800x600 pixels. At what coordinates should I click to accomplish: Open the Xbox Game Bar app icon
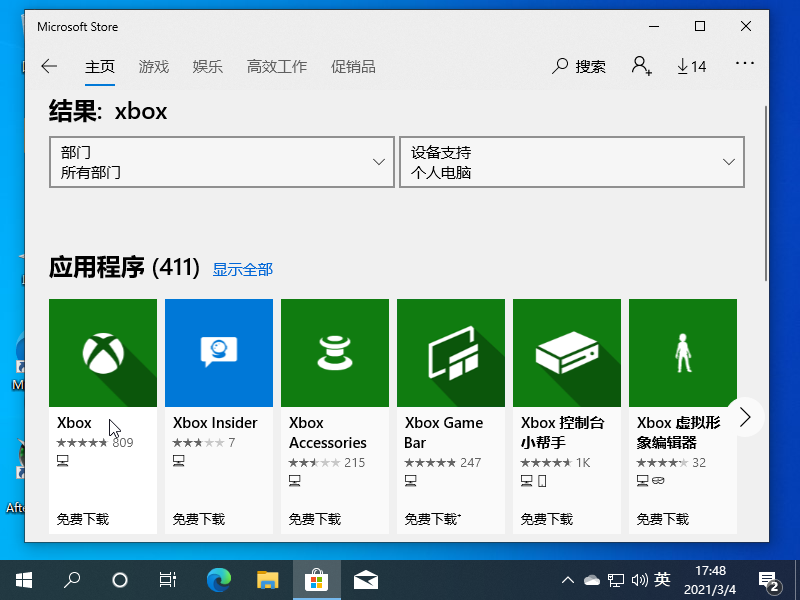click(451, 353)
